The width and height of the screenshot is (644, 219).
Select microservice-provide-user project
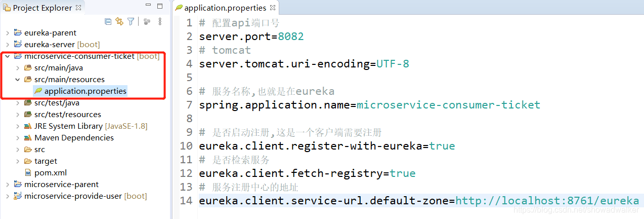85,196
